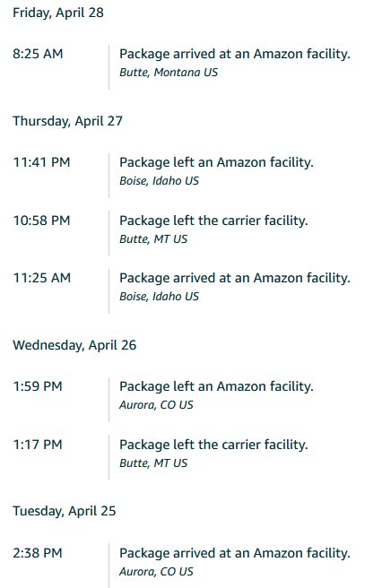This screenshot has height=588, width=391.
Task: Click the Boise, Idaho US text under 11:25 AM
Action: pos(159,297)
